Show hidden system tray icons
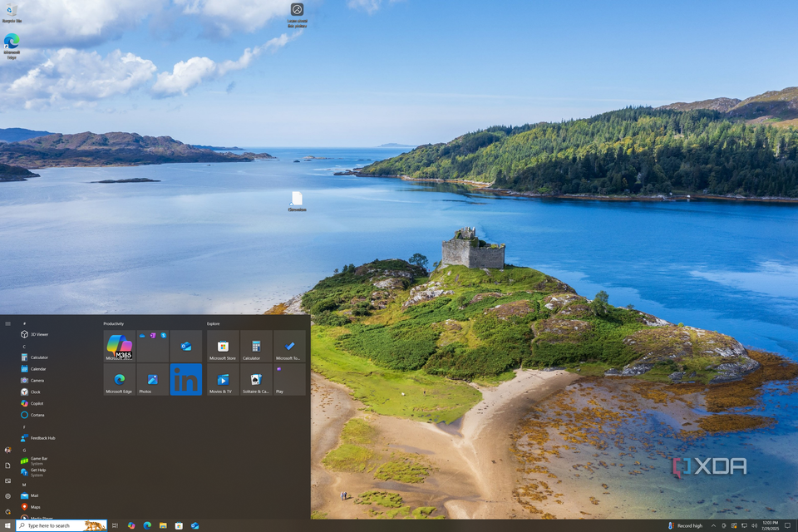The image size is (798, 532). 713,526
